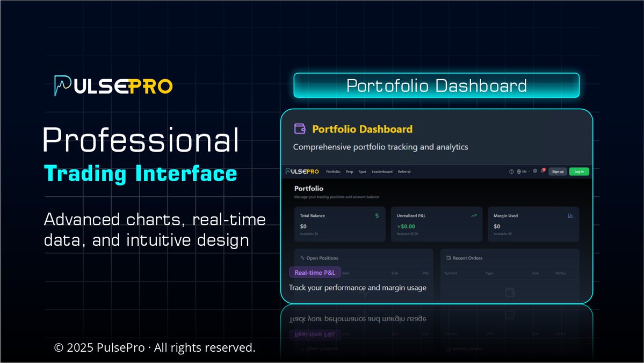
Task: Click the Portofolio Dashboard banner
Action: 436,86
